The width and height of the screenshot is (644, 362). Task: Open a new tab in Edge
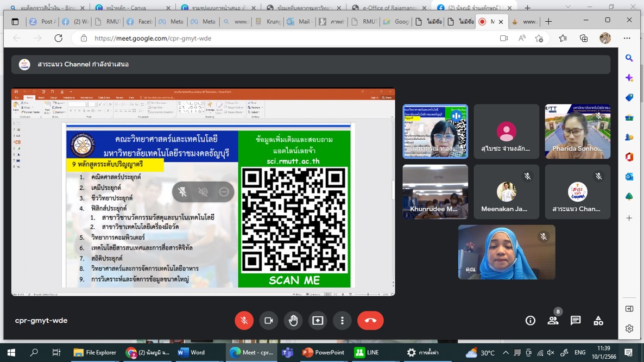pos(548,22)
